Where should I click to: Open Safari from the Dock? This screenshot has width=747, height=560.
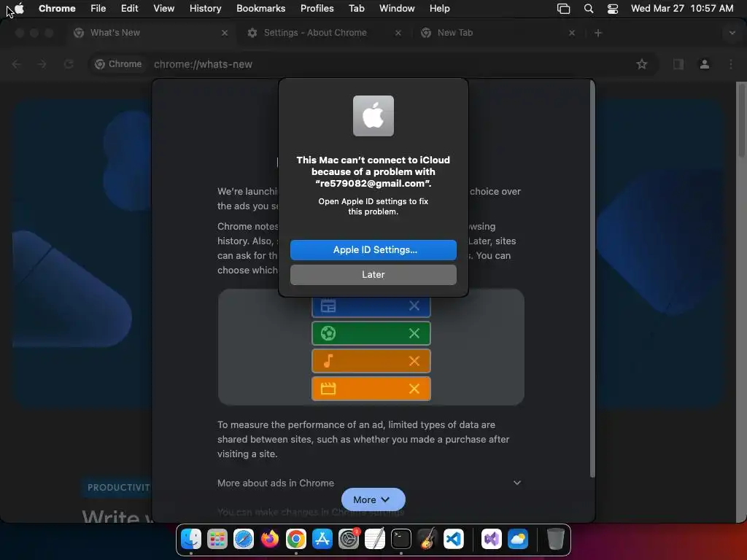point(244,539)
